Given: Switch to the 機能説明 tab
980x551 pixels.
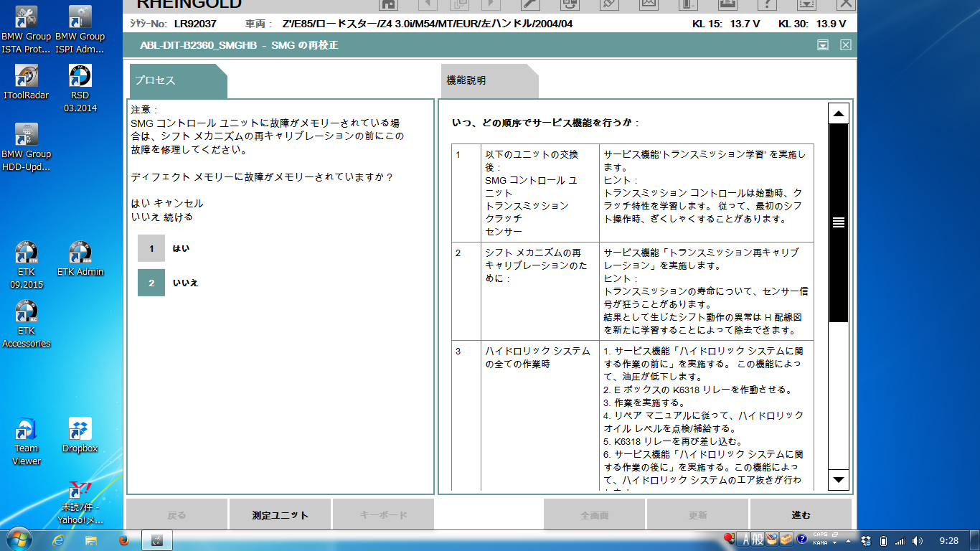Looking at the screenshot, I should coord(489,80).
